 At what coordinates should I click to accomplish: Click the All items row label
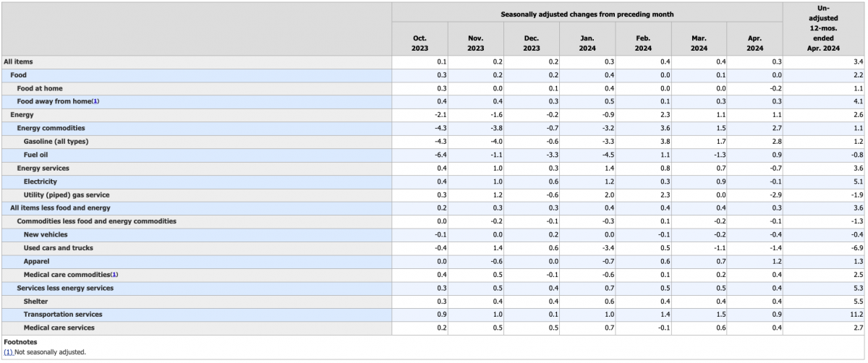tap(18, 62)
